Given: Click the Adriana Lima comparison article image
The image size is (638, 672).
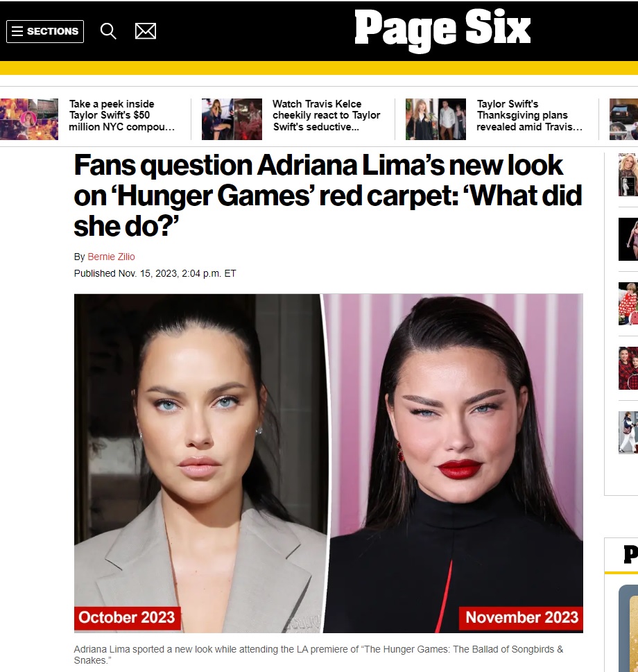Looking at the screenshot, I should pos(329,463).
